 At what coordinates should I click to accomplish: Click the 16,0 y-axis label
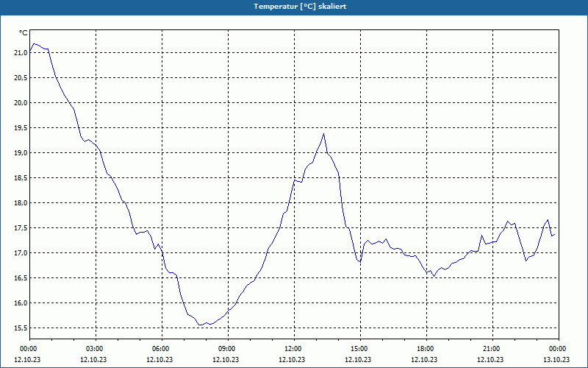pyautogui.click(x=21, y=303)
